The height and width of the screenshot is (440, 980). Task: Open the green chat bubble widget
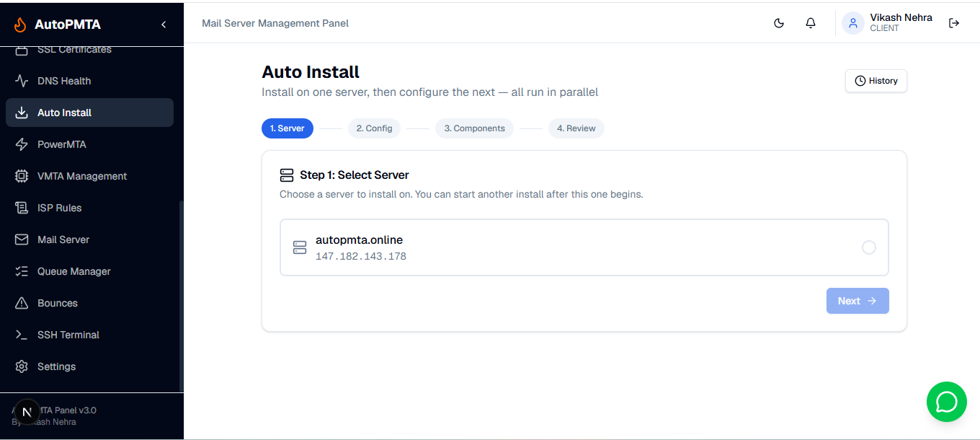(x=946, y=402)
